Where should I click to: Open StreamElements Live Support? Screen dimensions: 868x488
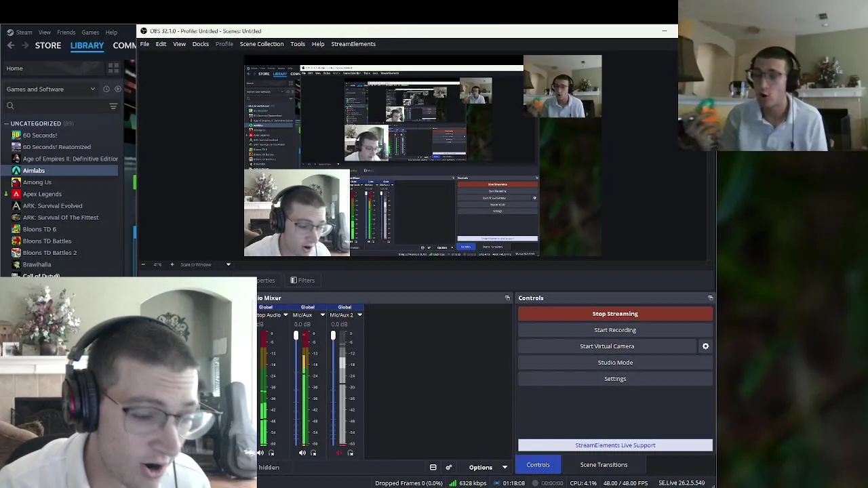615,445
